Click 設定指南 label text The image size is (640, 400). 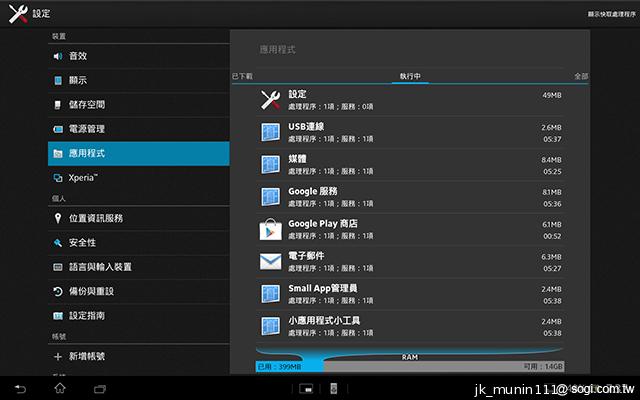point(87,316)
